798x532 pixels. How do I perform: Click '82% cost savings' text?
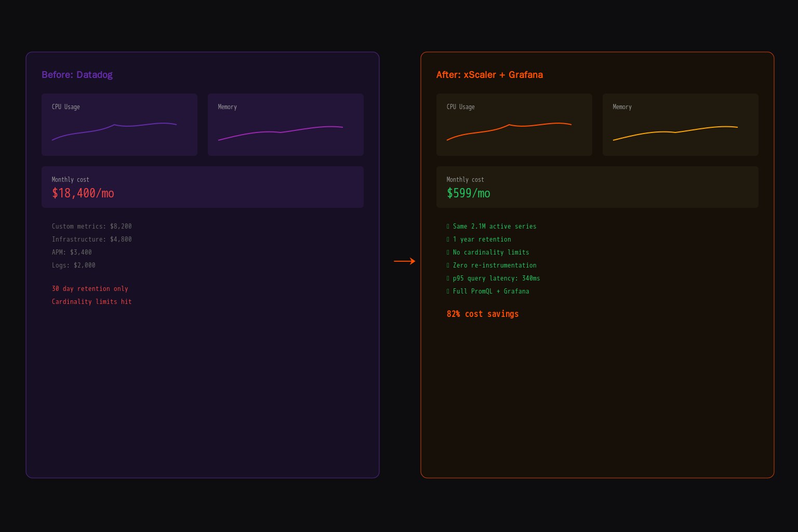click(x=483, y=314)
